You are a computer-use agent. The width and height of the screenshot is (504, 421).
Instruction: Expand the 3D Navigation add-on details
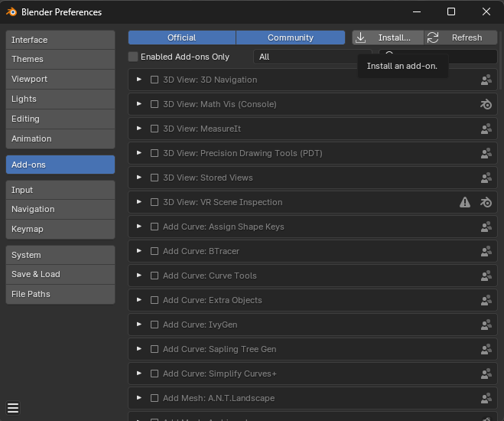click(x=139, y=80)
